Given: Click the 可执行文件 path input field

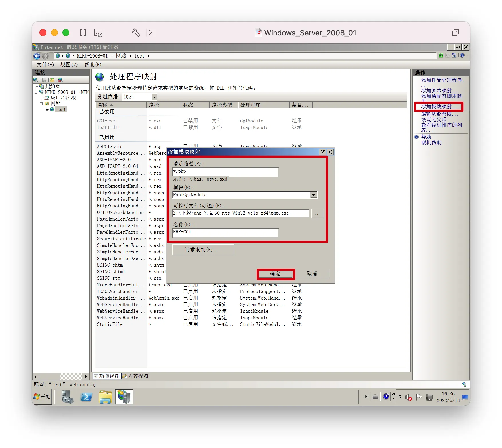Looking at the screenshot, I should (x=240, y=213).
